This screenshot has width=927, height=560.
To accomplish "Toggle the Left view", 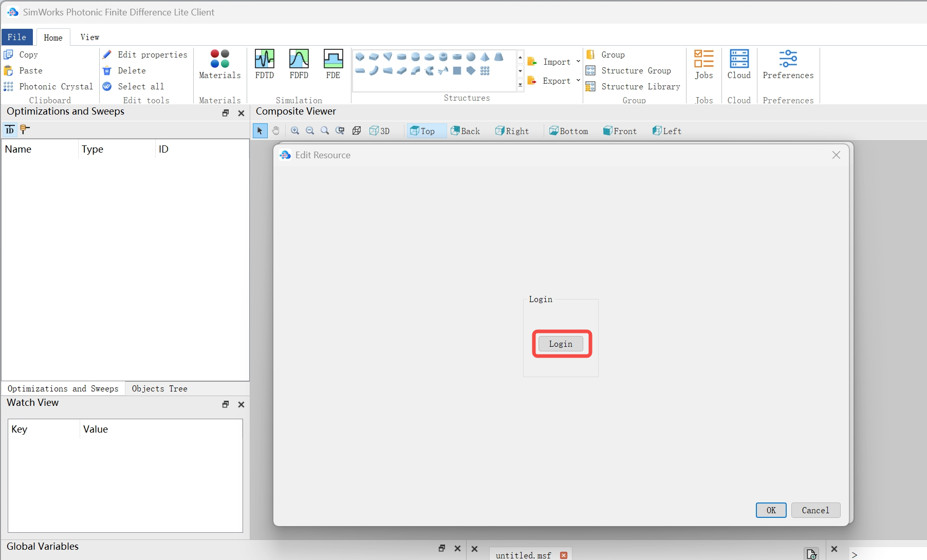I will tap(667, 131).
